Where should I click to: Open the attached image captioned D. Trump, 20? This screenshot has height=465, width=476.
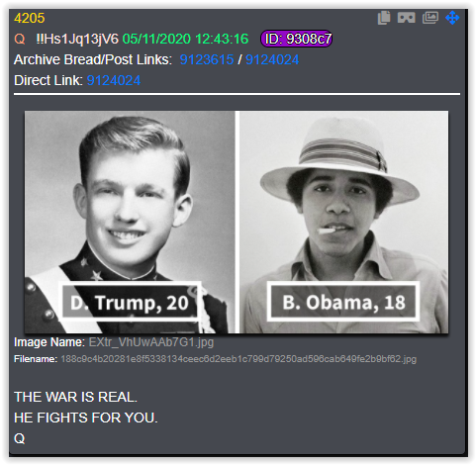[x=237, y=222]
